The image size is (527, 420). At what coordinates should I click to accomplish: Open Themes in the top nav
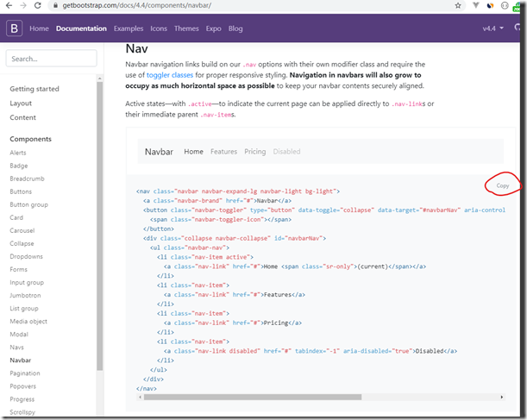coord(186,28)
